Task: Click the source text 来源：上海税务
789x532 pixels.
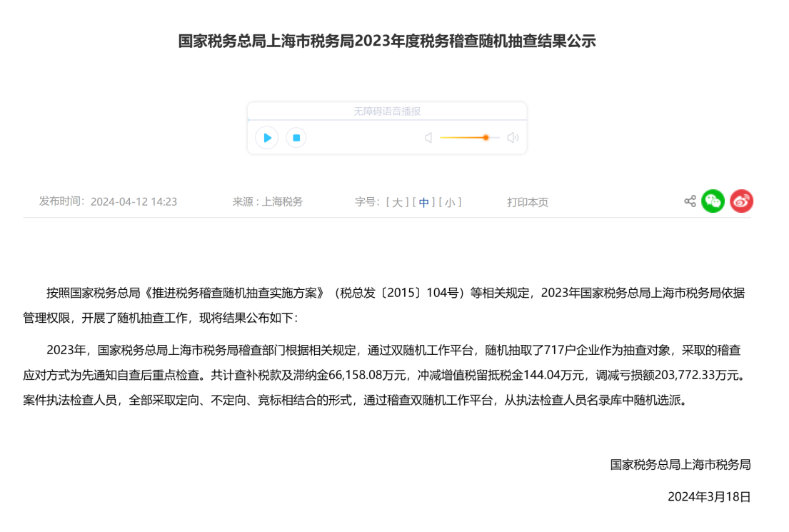Action: 268,202
